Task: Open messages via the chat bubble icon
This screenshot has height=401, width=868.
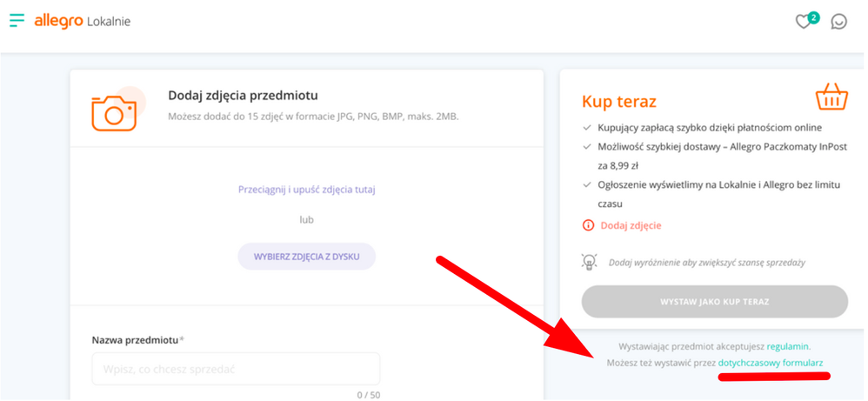Action: [838, 22]
